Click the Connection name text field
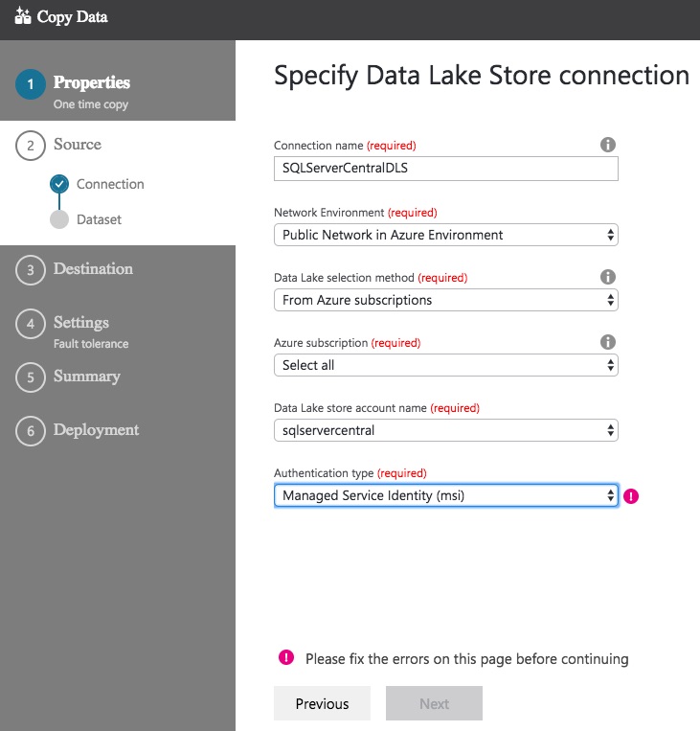This screenshot has width=700, height=731. (445, 168)
